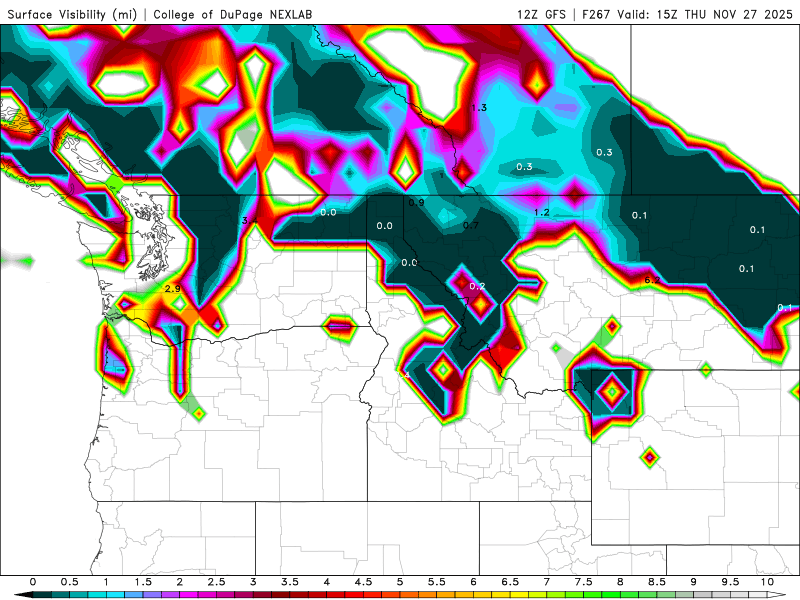The width and height of the screenshot is (800, 600).
Task: Select the "3" color bar label
Action: click(253, 582)
